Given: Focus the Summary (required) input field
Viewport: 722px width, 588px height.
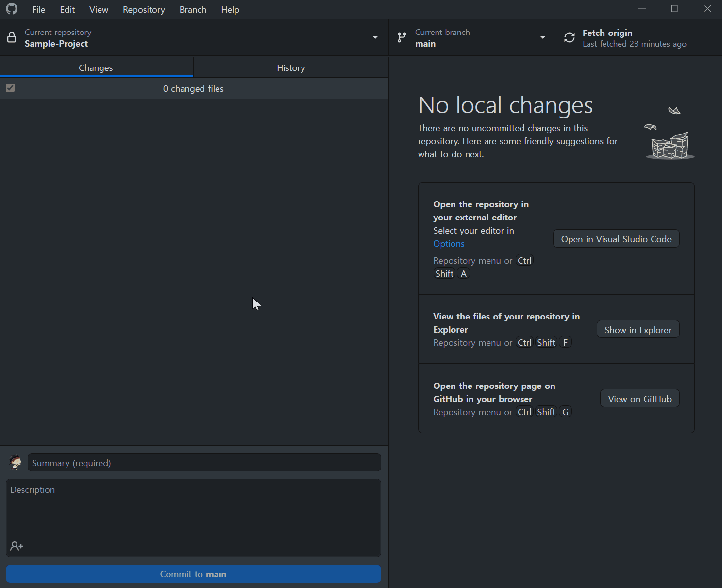Looking at the screenshot, I should tap(204, 463).
